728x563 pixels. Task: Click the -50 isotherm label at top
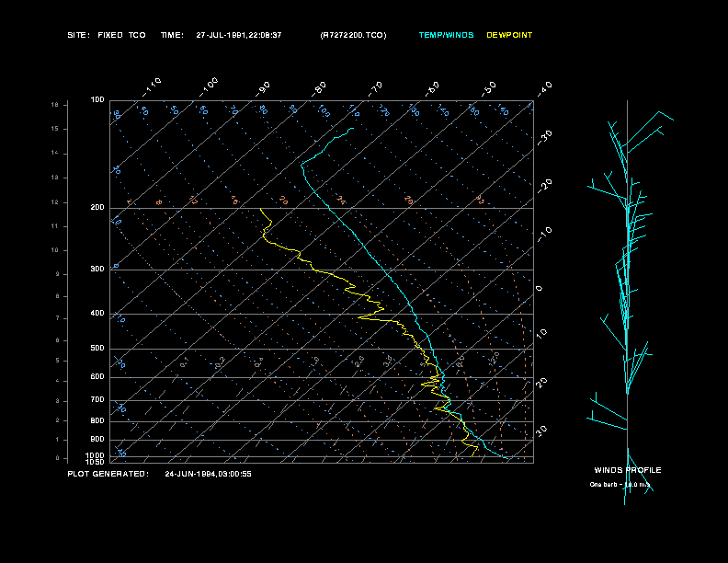[x=488, y=89]
